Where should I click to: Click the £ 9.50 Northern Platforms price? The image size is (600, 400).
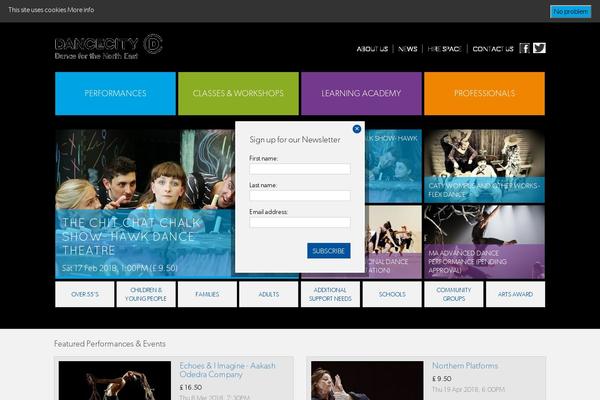coord(442,379)
